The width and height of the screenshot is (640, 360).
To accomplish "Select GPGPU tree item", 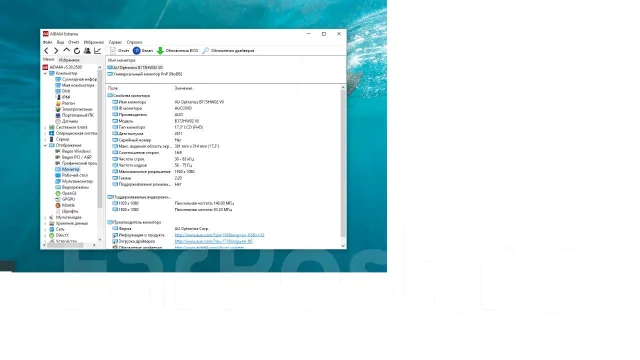I will point(65,199).
